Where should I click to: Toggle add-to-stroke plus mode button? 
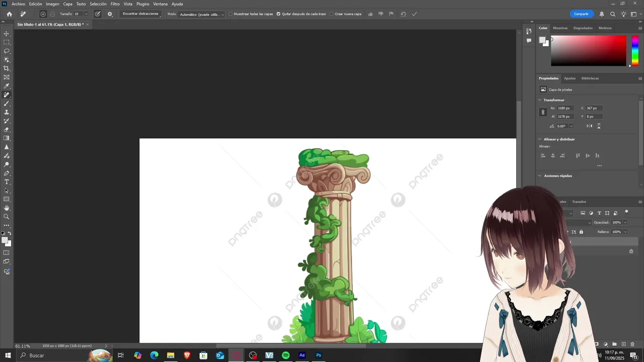43,14
